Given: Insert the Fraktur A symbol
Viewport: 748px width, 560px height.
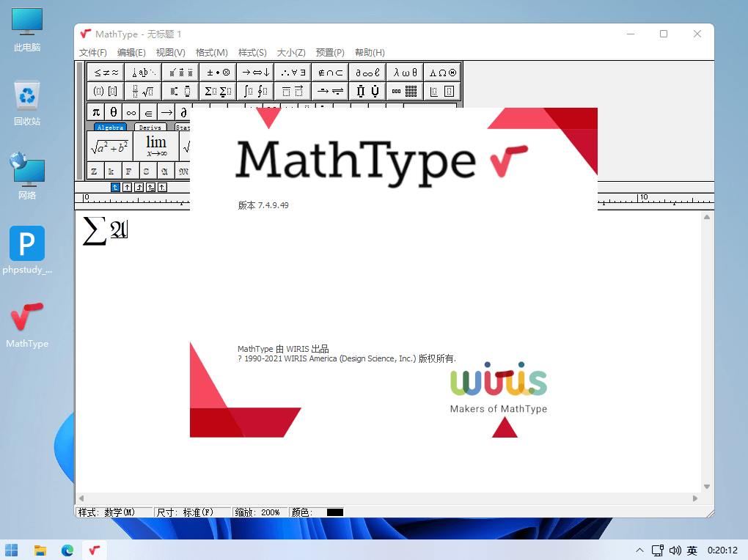Looking at the screenshot, I should (x=164, y=172).
